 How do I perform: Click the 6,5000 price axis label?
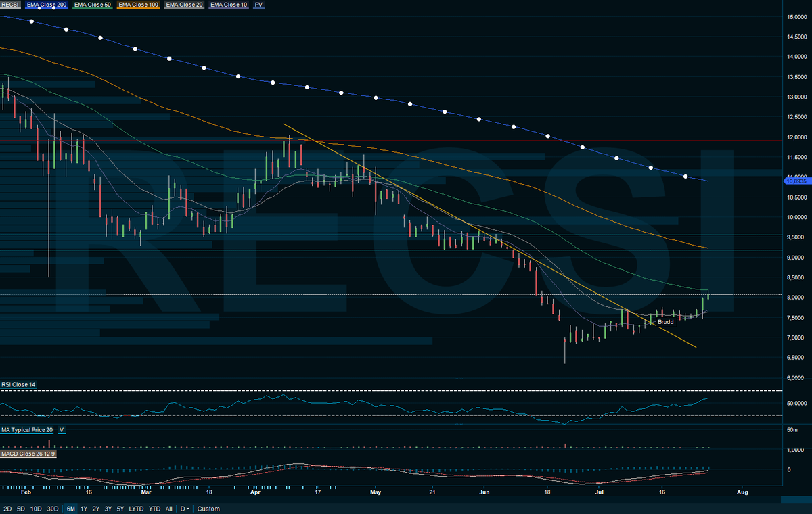tap(796, 358)
